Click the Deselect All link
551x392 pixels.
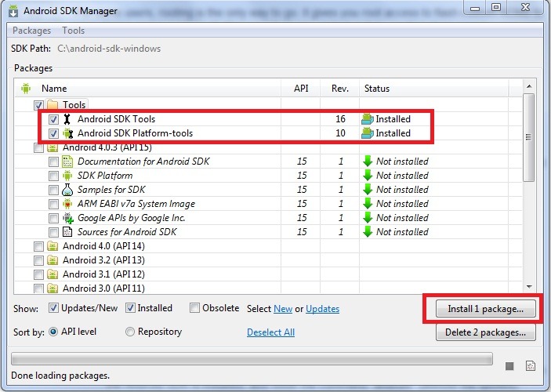point(270,332)
